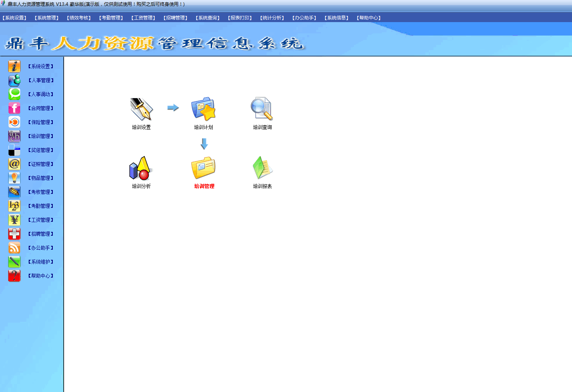Screen dimensions: 572x392
Task: Select 【合同管理】 sidebar label
Action: [41, 108]
